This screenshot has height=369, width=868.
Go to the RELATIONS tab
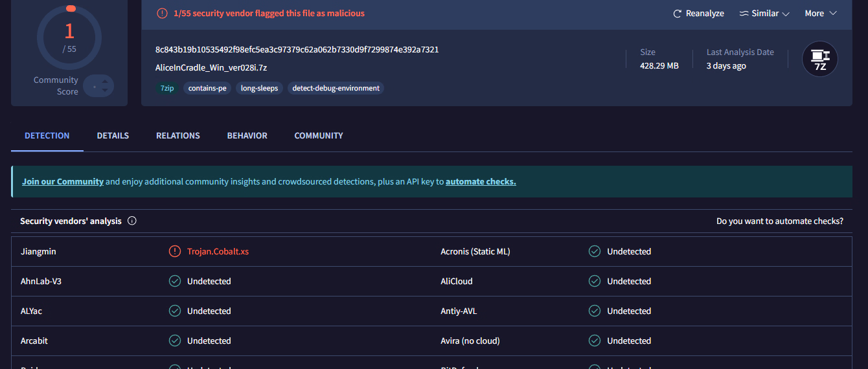pos(177,135)
